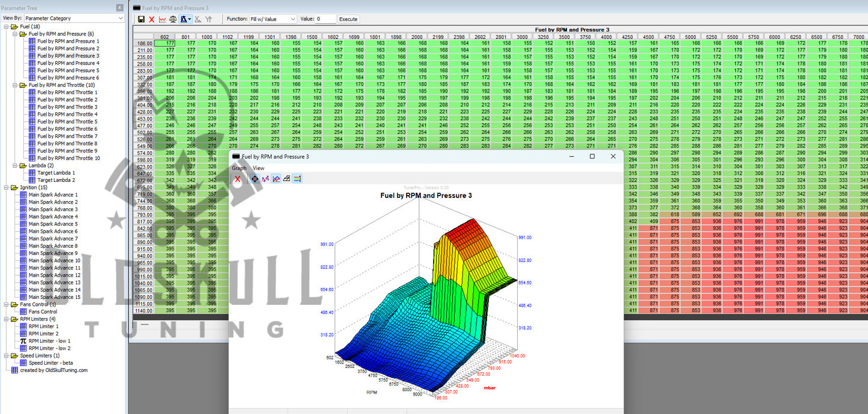Open Main Spark Advance 5 table
Screen dimensions: 868x414
point(53,224)
